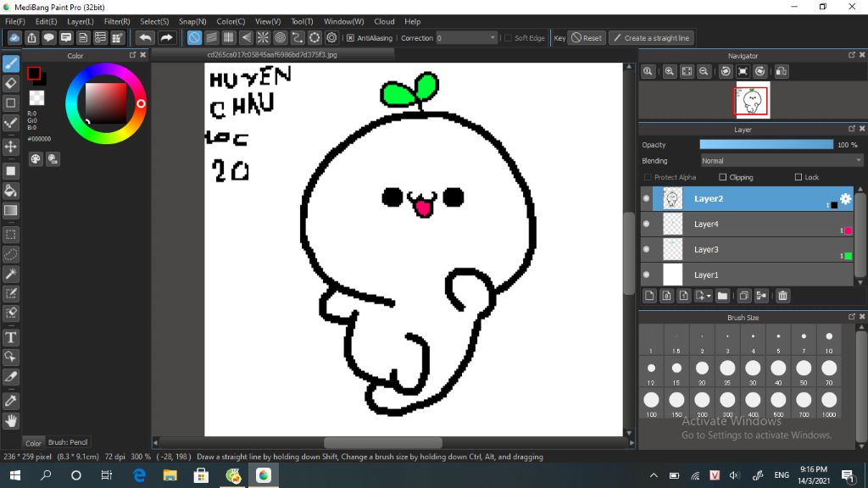This screenshot has height=488, width=868.
Task: Enable the Clipping checkbox
Action: point(722,177)
